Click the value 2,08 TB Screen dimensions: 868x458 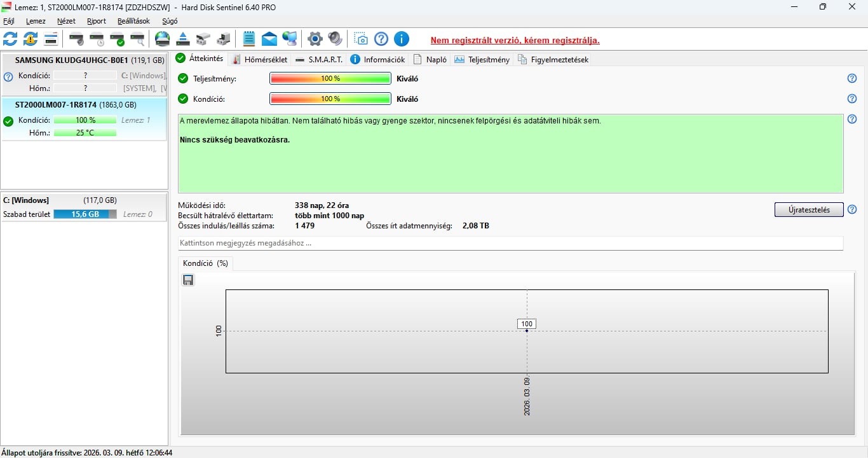pos(476,226)
